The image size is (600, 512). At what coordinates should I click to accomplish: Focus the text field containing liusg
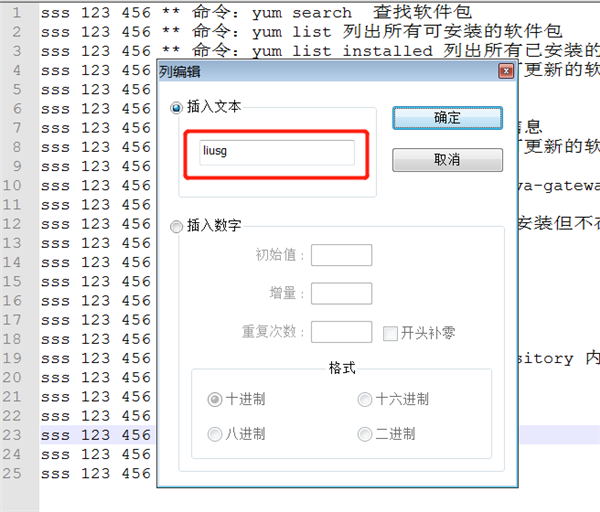[277, 152]
